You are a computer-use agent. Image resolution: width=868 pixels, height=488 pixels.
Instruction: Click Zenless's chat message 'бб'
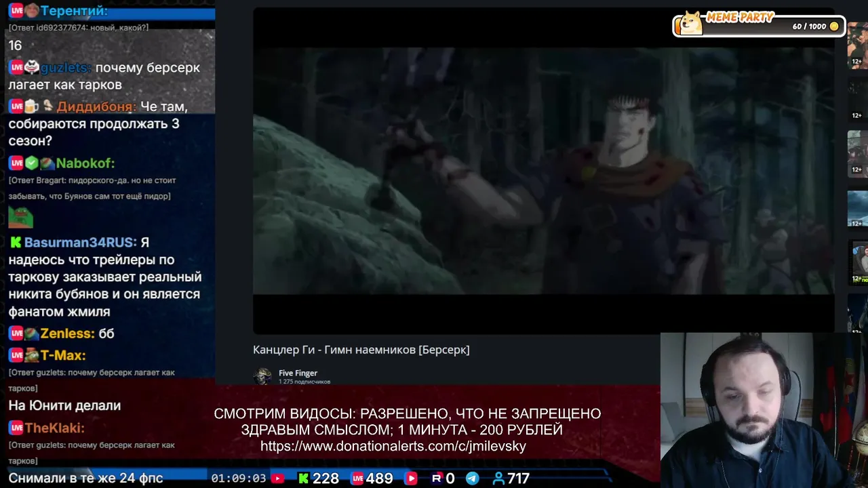click(x=106, y=333)
